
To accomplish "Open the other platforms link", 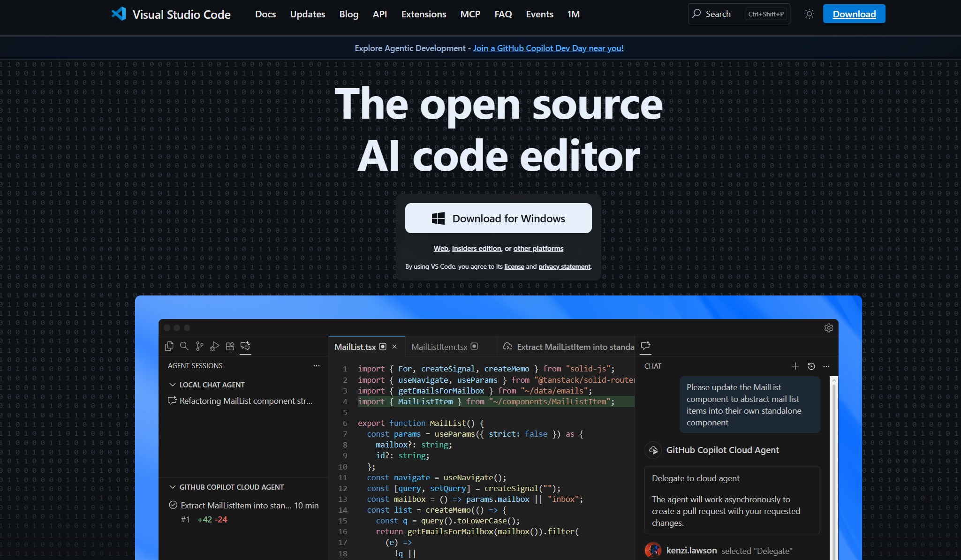I will tap(538, 249).
